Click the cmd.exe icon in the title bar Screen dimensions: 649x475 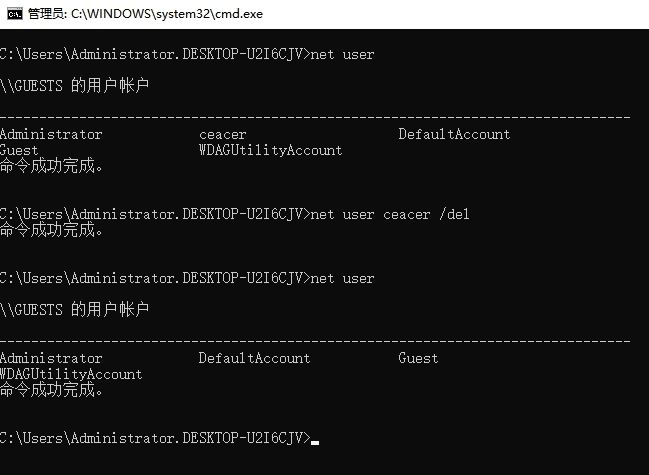point(14,13)
